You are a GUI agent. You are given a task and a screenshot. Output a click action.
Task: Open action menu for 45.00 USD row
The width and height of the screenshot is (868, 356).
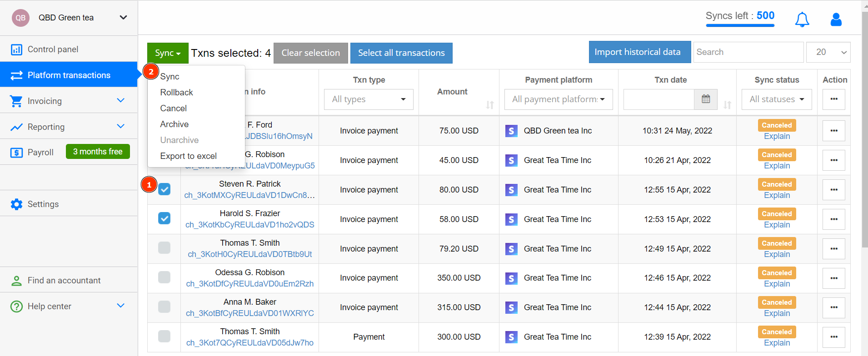(834, 160)
